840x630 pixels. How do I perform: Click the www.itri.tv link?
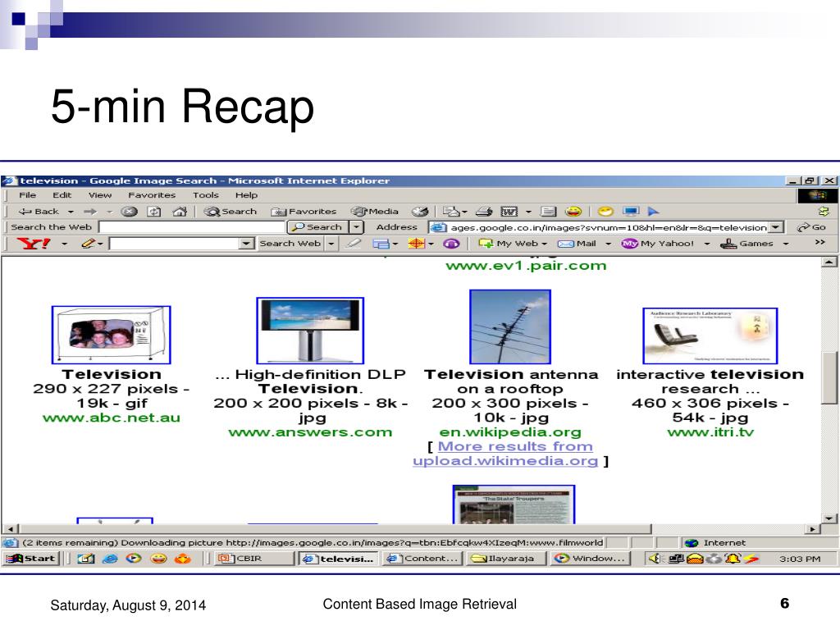[x=710, y=432]
